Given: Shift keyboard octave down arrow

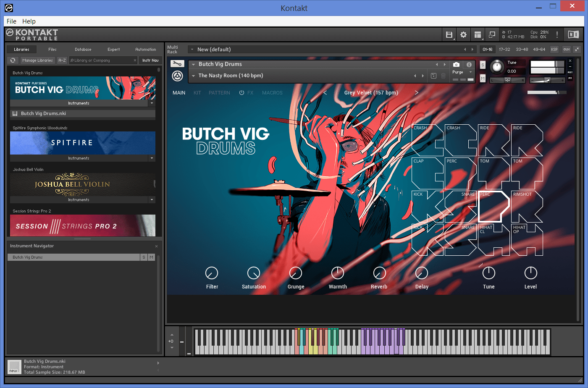Looking at the screenshot, I should (x=171, y=348).
